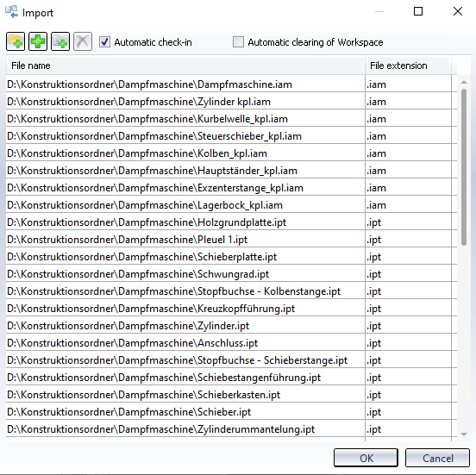Sort by File name column header
476x475 pixels.
[x=185, y=66]
